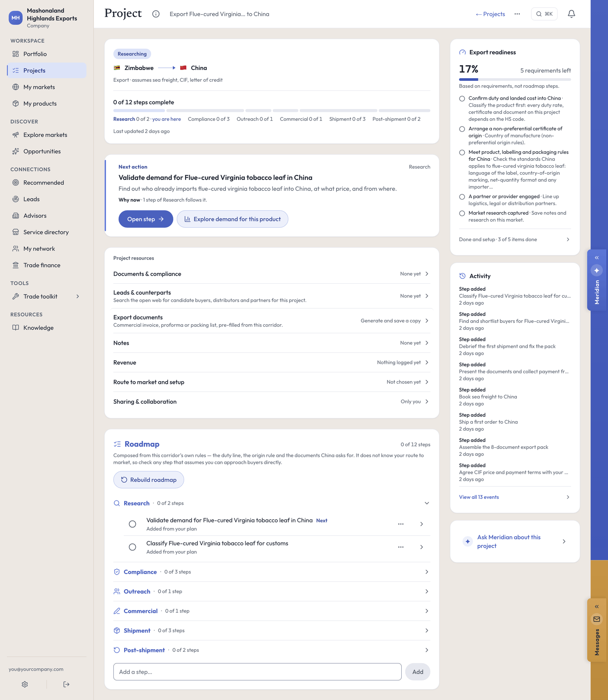Click the Meridian sparkle icon on side tab

[597, 270]
